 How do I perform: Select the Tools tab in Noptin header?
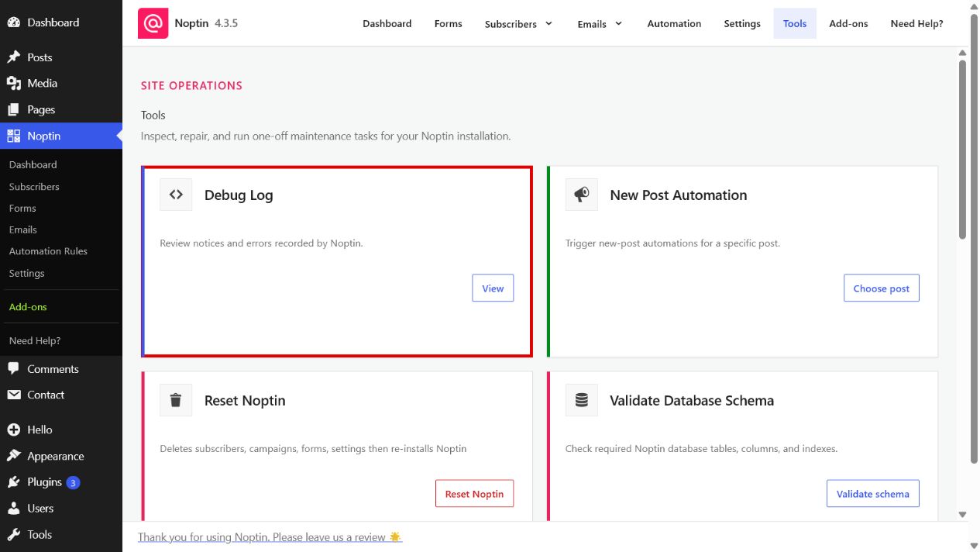pyautogui.click(x=795, y=23)
